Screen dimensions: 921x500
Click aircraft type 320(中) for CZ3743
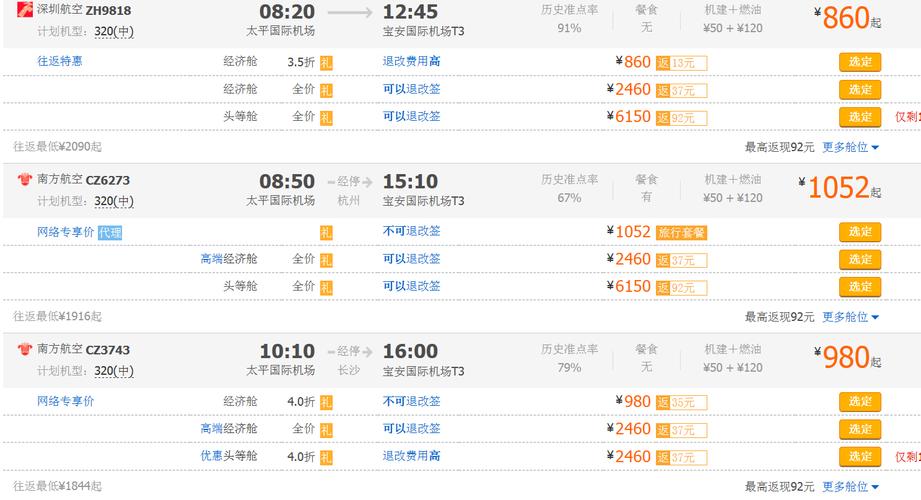[x=114, y=371]
